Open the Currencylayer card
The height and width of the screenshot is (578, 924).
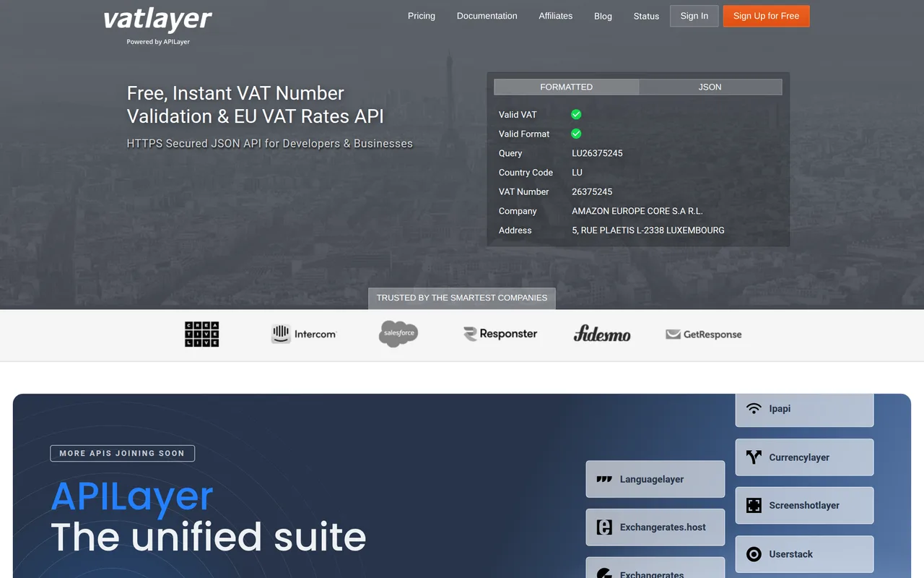805,457
